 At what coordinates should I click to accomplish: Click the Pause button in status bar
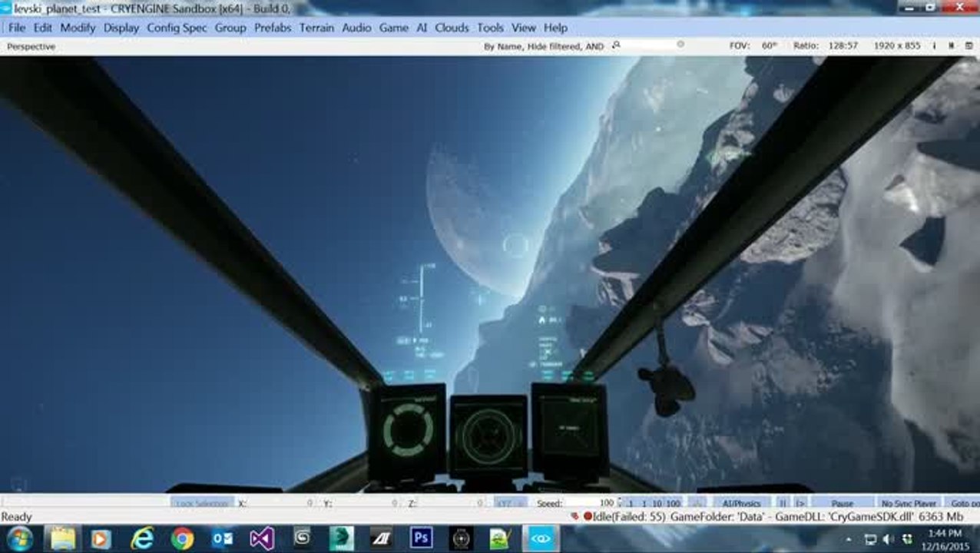click(x=843, y=503)
